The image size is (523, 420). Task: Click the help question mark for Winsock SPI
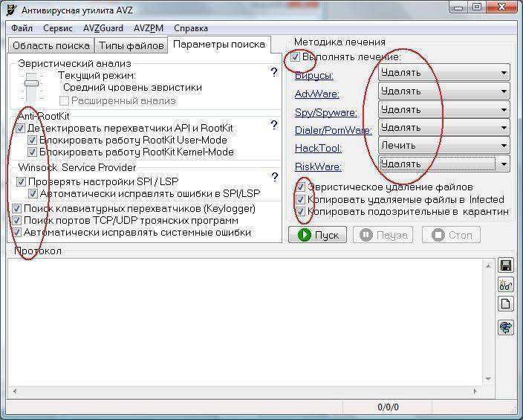coord(273,177)
